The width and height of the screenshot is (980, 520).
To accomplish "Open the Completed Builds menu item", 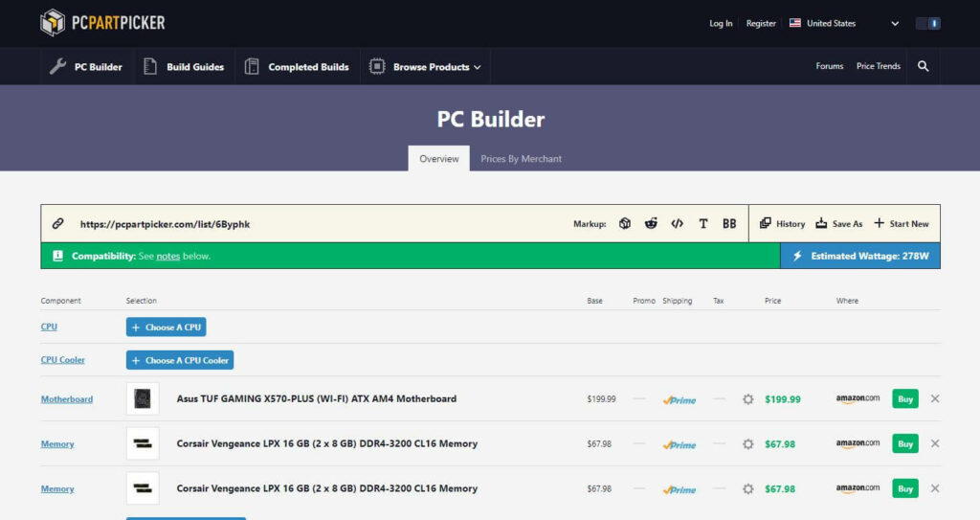I will (x=297, y=66).
